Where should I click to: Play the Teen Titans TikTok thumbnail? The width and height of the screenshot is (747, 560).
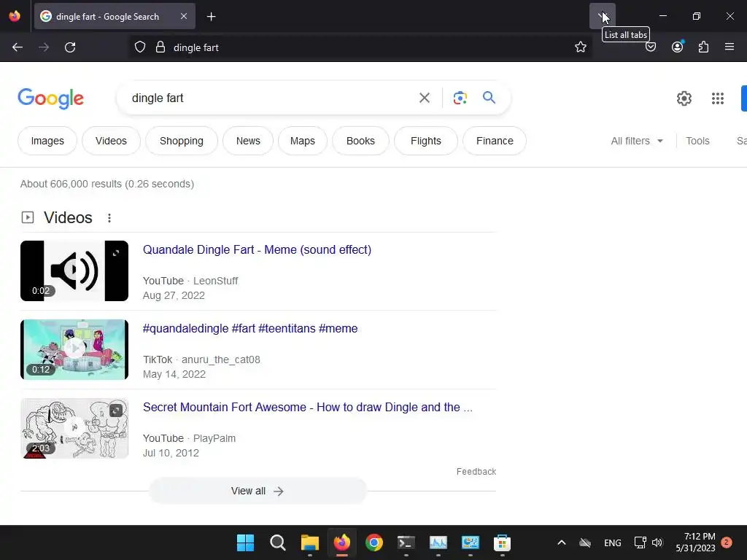[x=74, y=349]
